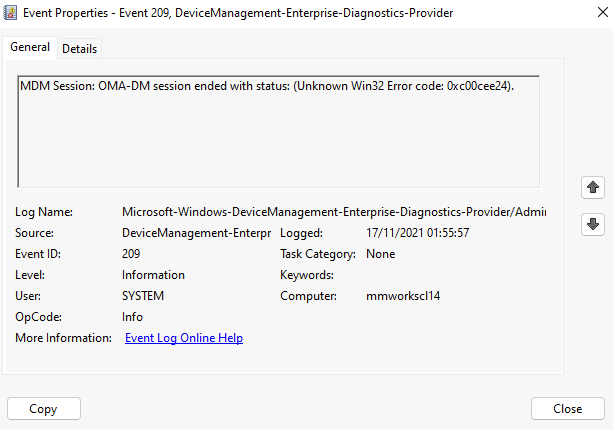The width and height of the screenshot is (613, 430).
Task: Open the Event Log Online Help link
Action: tap(183, 338)
